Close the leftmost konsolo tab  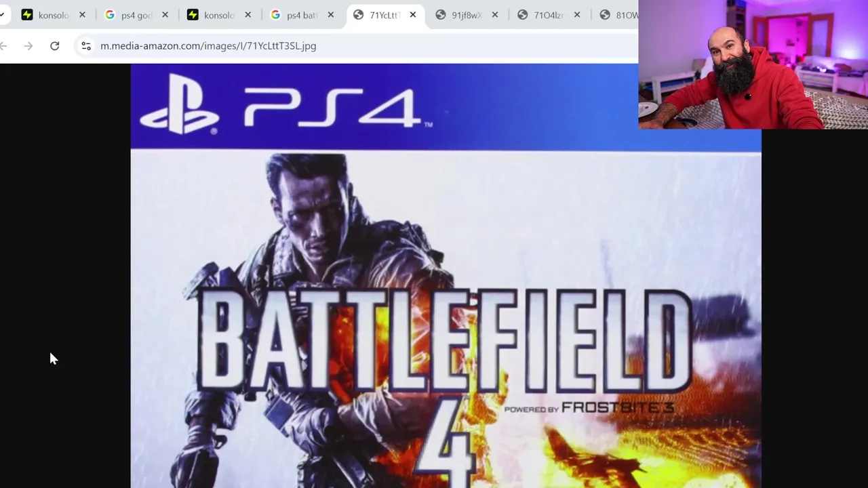(82, 15)
